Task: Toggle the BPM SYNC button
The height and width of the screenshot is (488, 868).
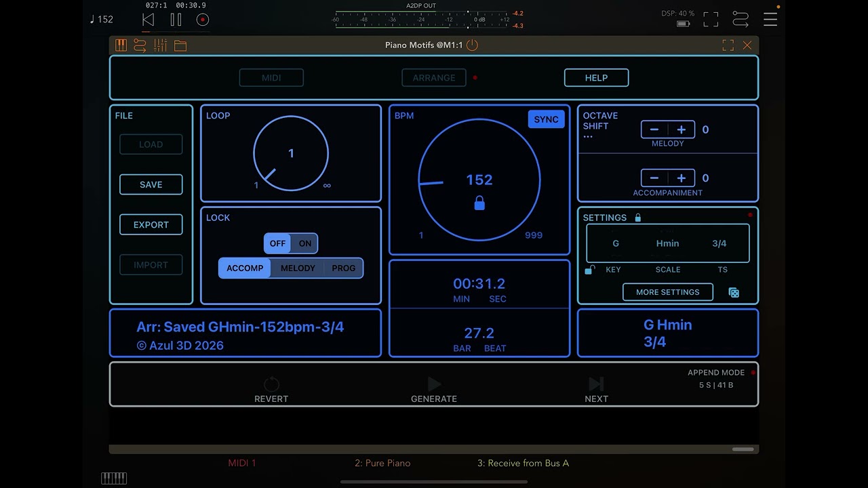Action: (x=546, y=119)
